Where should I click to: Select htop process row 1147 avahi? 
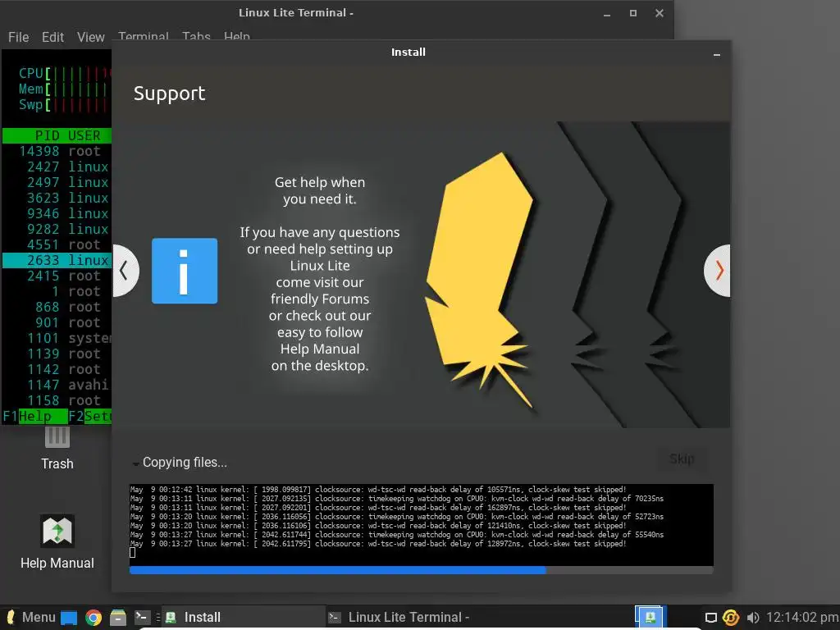[x=57, y=385]
